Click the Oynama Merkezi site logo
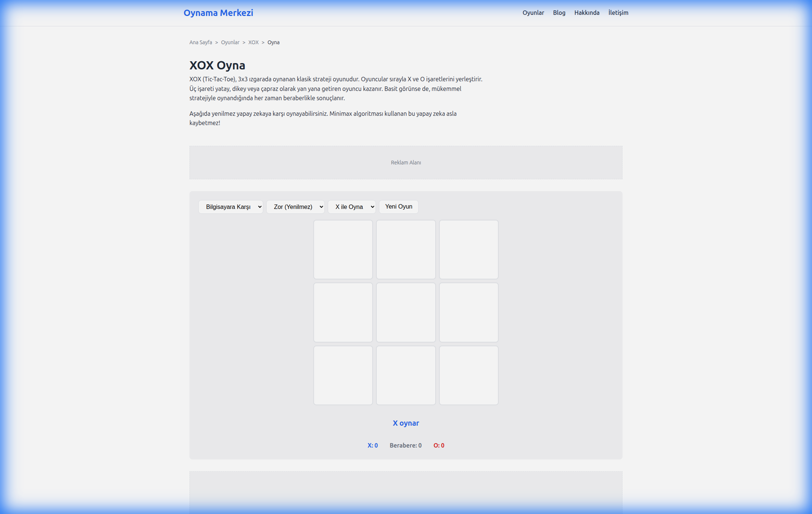This screenshot has width=812, height=514. coord(218,13)
